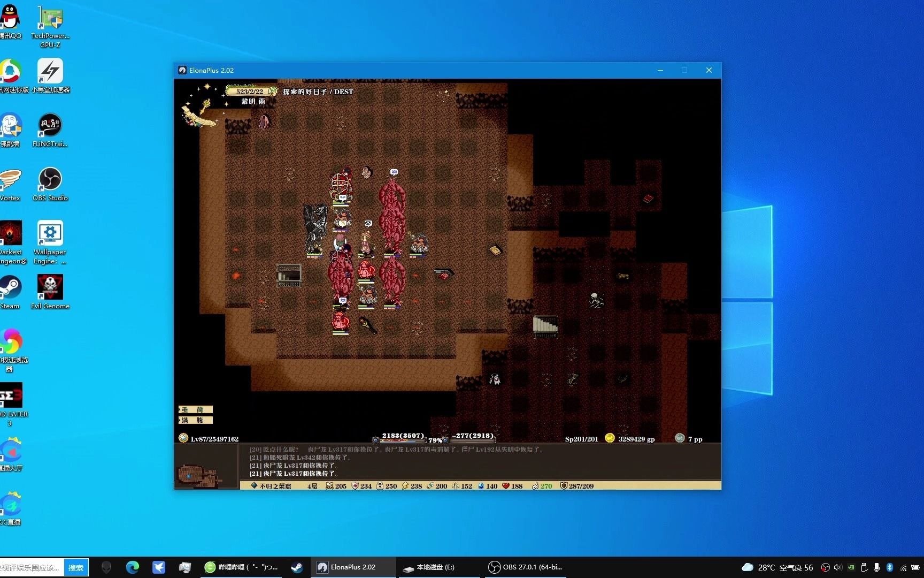Click the quest text 探索的好日子 / DEST
924x578 pixels.
318,92
